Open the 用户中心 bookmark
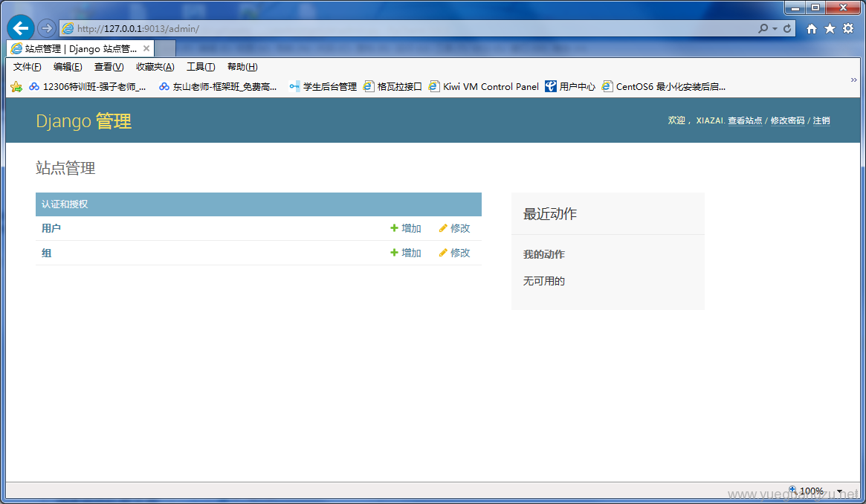The height and width of the screenshot is (504, 866). [x=570, y=87]
